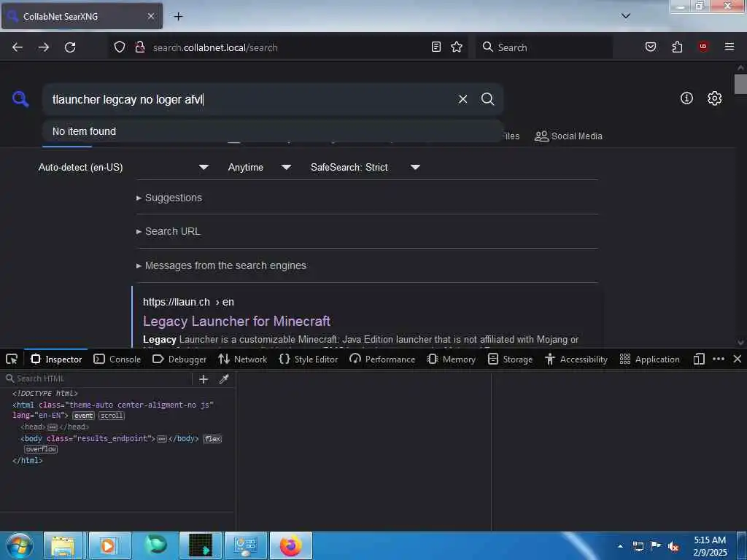Open the Extensions panel
The height and width of the screenshot is (560, 747).
pos(677,47)
